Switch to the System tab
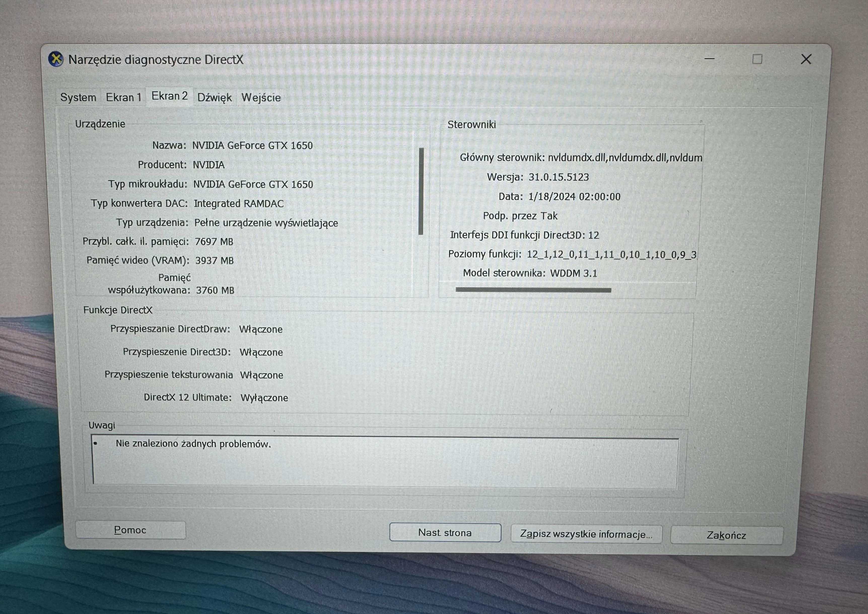The width and height of the screenshot is (868, 614). click(x=78, y=97)
